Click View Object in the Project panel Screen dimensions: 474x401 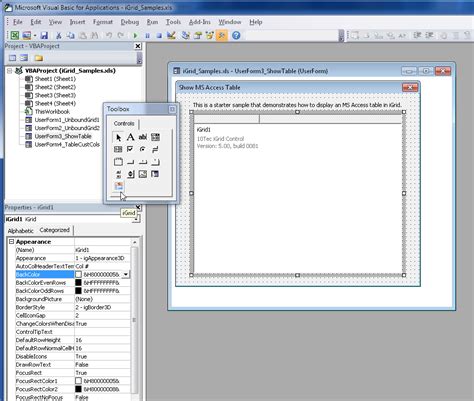point(24,58)
